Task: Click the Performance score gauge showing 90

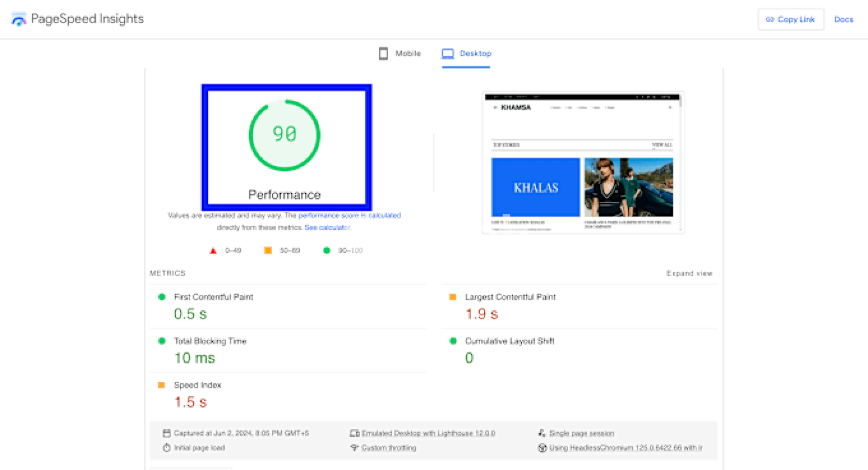Action: click(x=284, y=135)
